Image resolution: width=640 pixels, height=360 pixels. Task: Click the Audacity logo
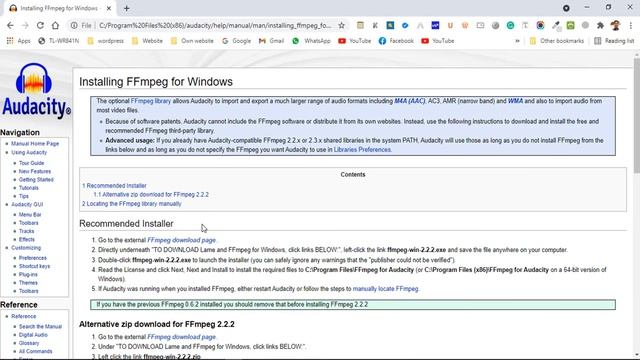coord(36,91)
